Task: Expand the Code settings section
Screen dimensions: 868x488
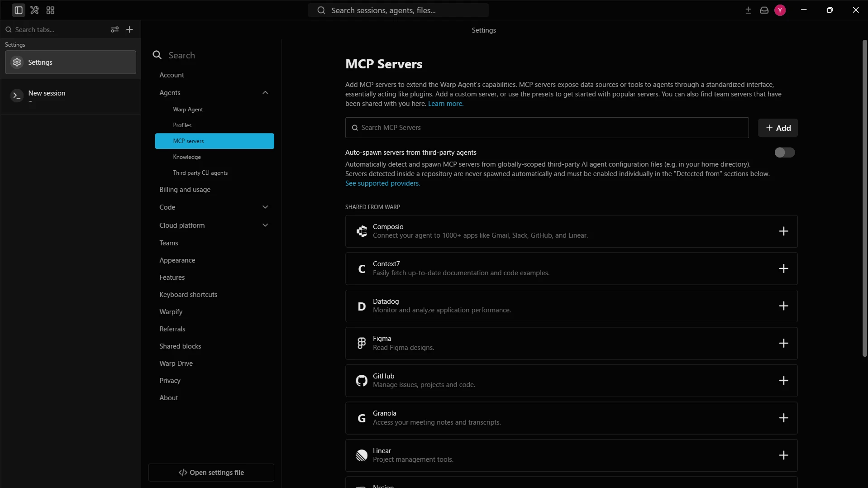Action: point(265,207)
